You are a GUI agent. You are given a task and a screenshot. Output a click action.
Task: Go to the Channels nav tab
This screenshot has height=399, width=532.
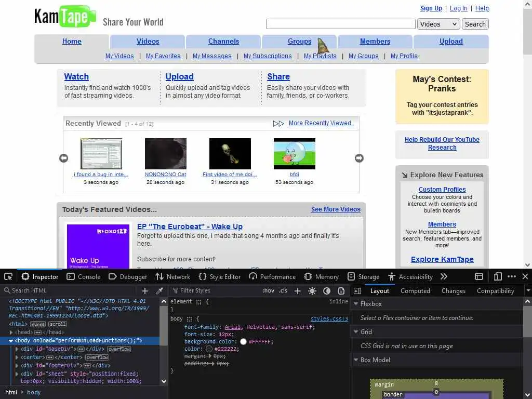pyautogui.click(x=223, y=41)
